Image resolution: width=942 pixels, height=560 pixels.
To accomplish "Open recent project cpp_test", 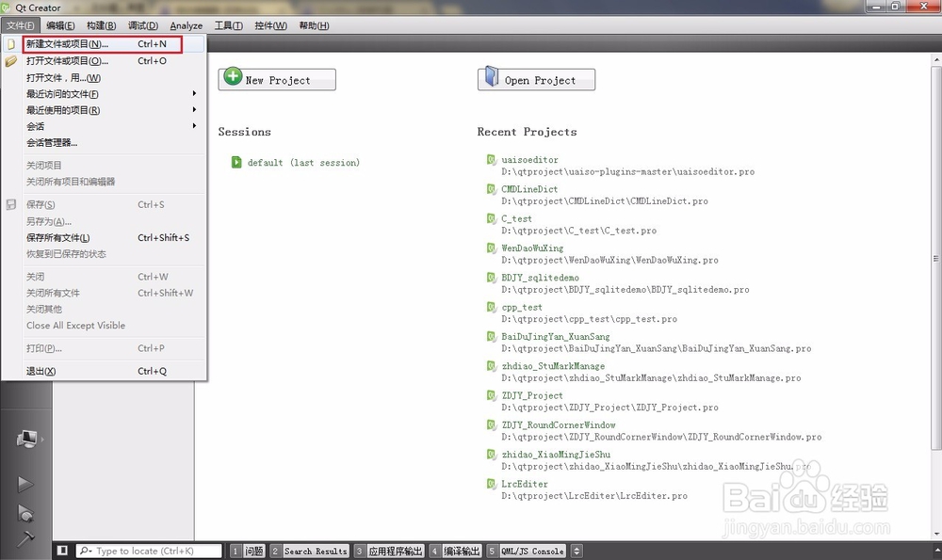I will [x=522, y=307].
